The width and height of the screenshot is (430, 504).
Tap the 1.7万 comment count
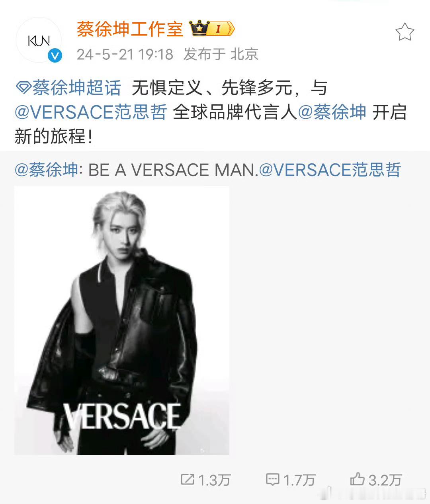(x=299, y=480)
